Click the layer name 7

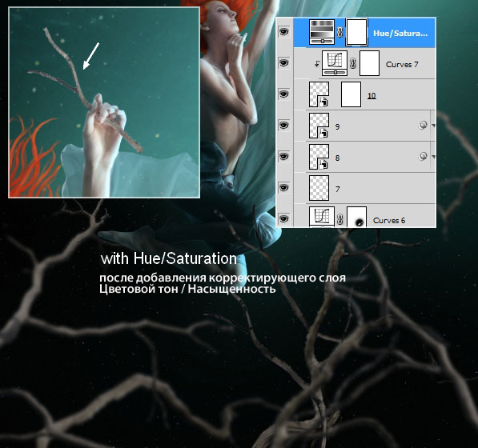[337, 190]
